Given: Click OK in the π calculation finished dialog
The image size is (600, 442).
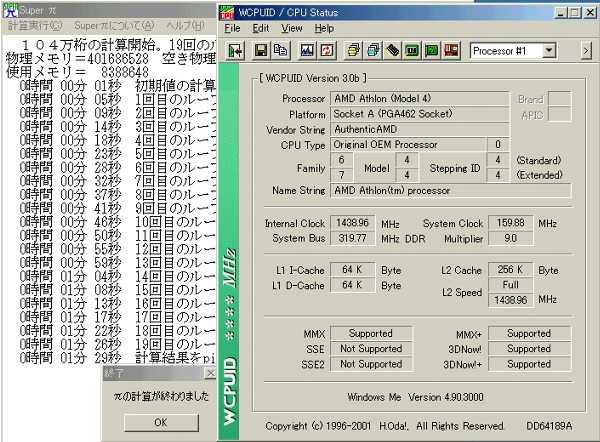Looking at the screenshot, I should pyautogui.click(x=161, y=422).
